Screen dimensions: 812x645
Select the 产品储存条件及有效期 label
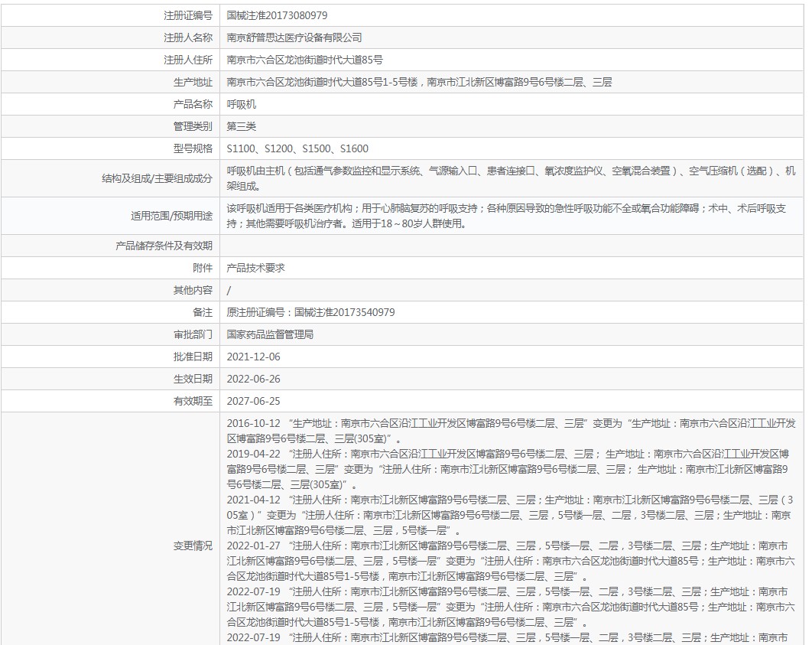pos(164,246)
